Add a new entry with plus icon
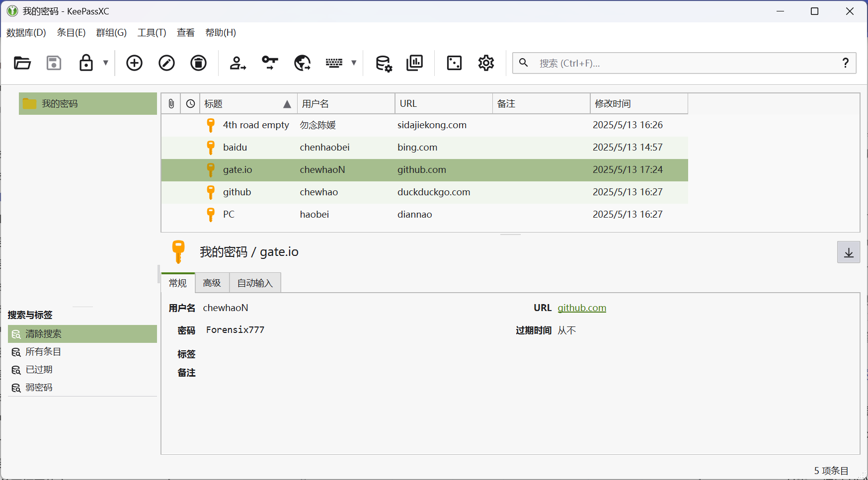Viewport: 868px width, 480px height. [x=134, y=63]
